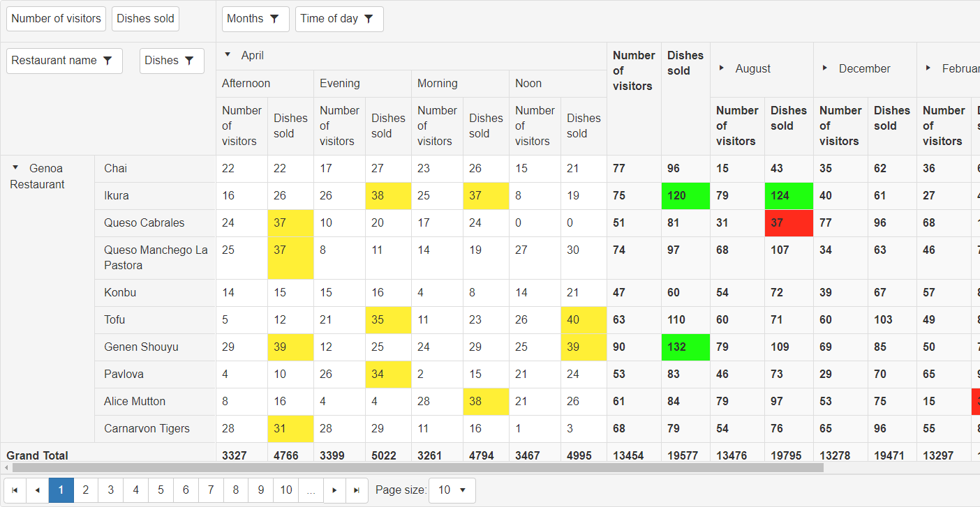Click the Afternoon column header
This screenshot has height=507, width=980.
[265, 84]
